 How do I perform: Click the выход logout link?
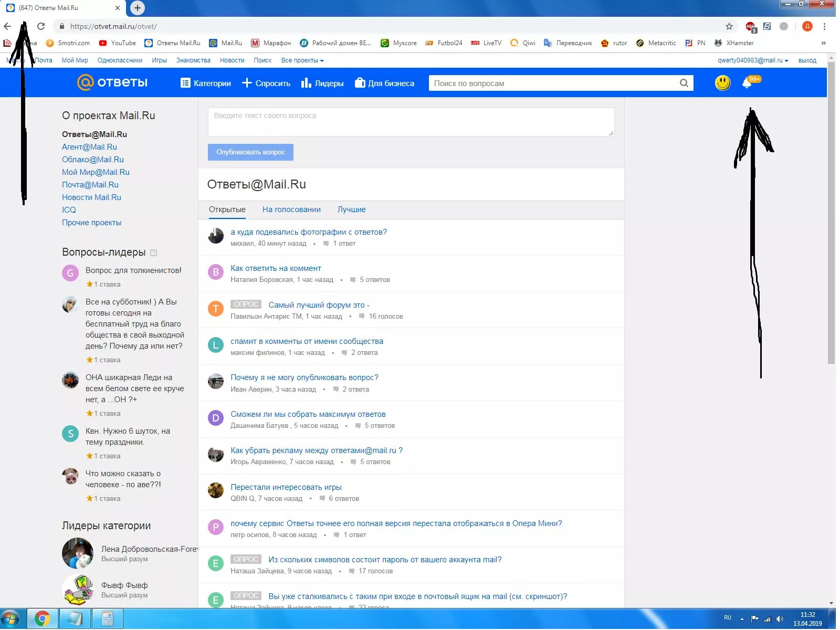807,60
